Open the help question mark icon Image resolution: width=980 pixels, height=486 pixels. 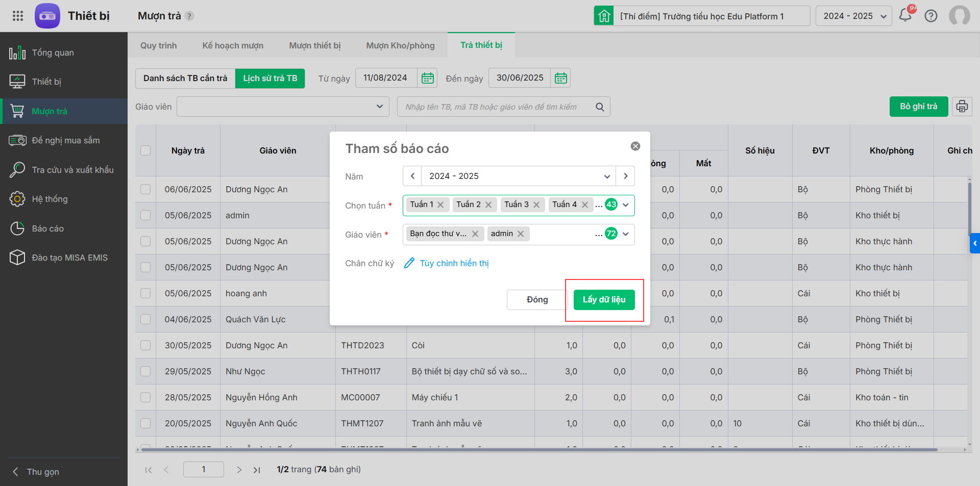931,16
